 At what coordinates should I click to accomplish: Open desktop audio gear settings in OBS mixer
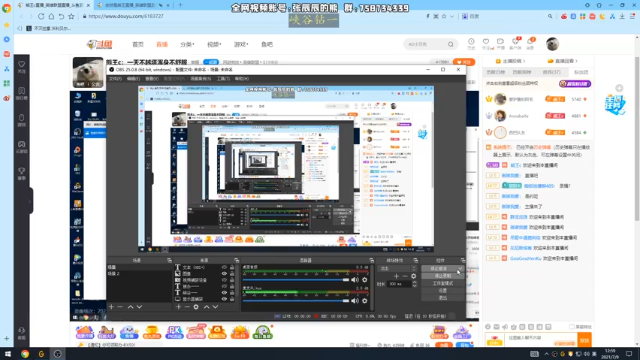coord(364,280)
